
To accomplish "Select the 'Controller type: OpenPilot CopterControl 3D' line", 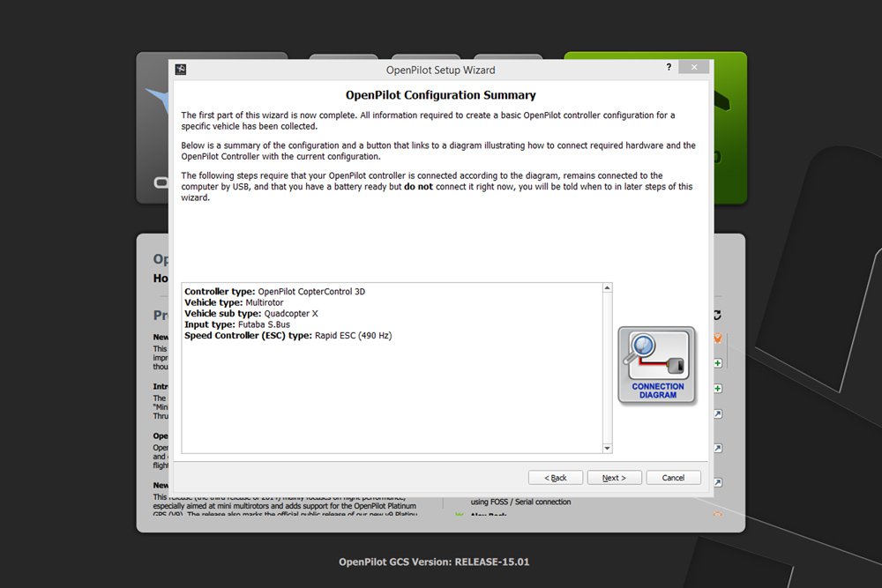I will pos(274,291).
